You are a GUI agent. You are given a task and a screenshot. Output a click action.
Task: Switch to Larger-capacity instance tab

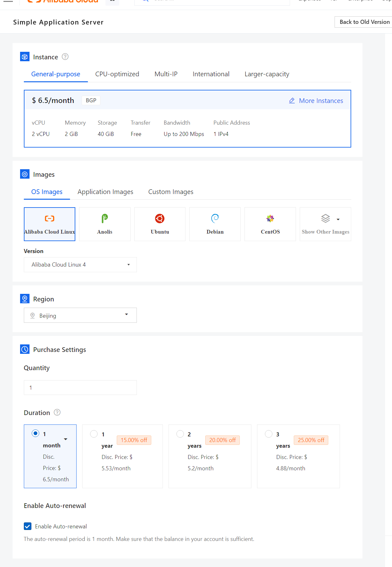[x=267, y=74]
